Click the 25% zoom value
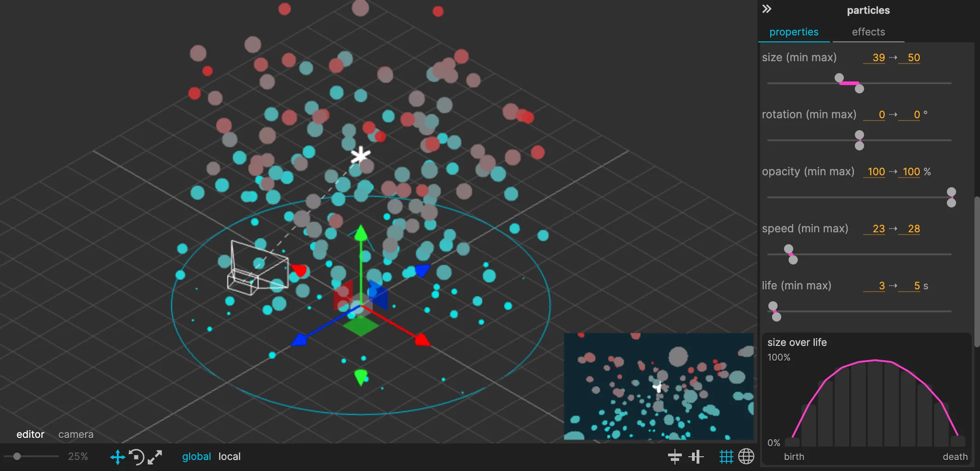The image size is (980, 471). coord(78,456)
